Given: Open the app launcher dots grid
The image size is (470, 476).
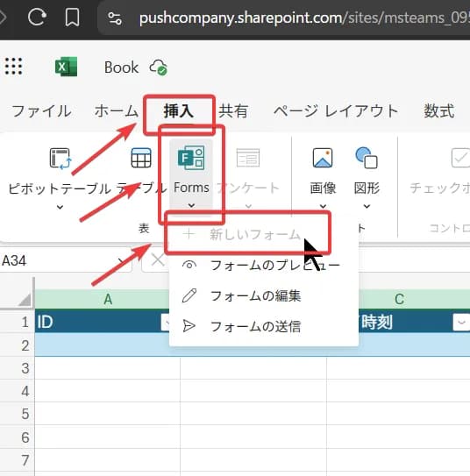Looking at the screenshot, I should click(14, 66).
